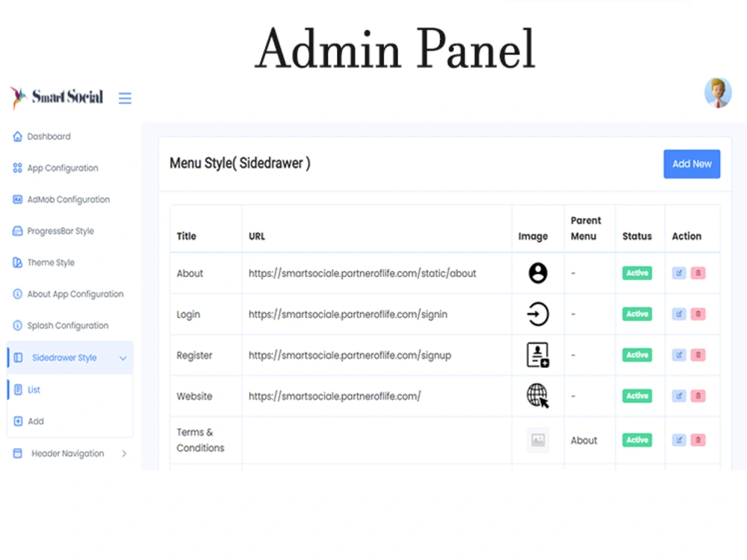747x560 pixels.
Task: Toggle the Active status on the Register row
Action: [636, 355]
